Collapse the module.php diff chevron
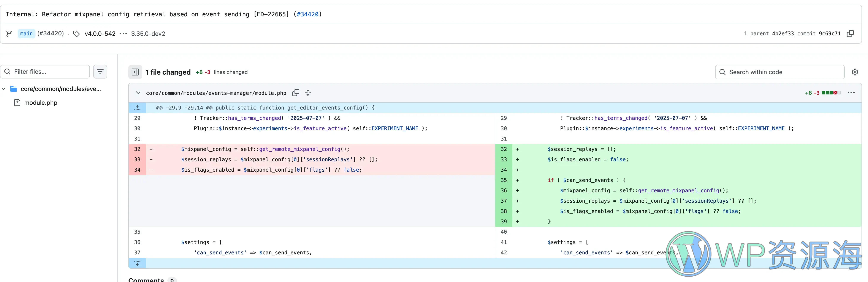The image size is (868, 282). click(x=138, y=93)
